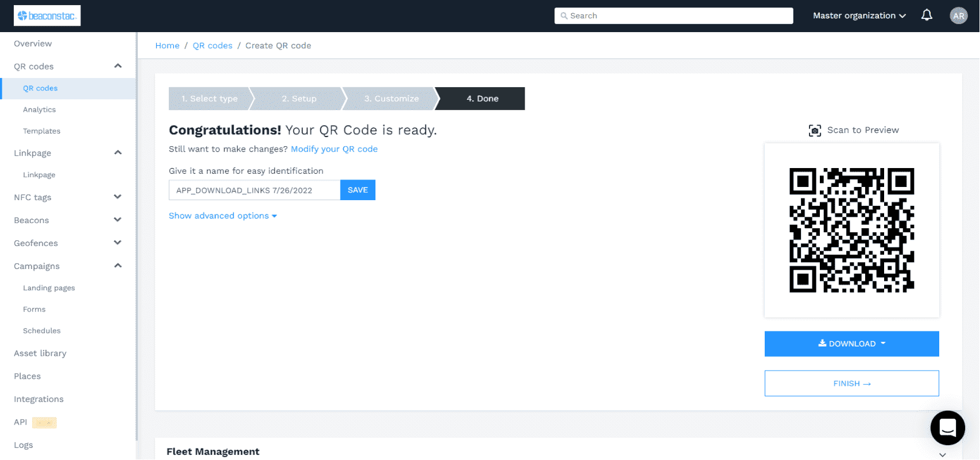This screenshot has width=980, height=460.
Task: Click Modify your QR code link
Action: tap(334, 149)
